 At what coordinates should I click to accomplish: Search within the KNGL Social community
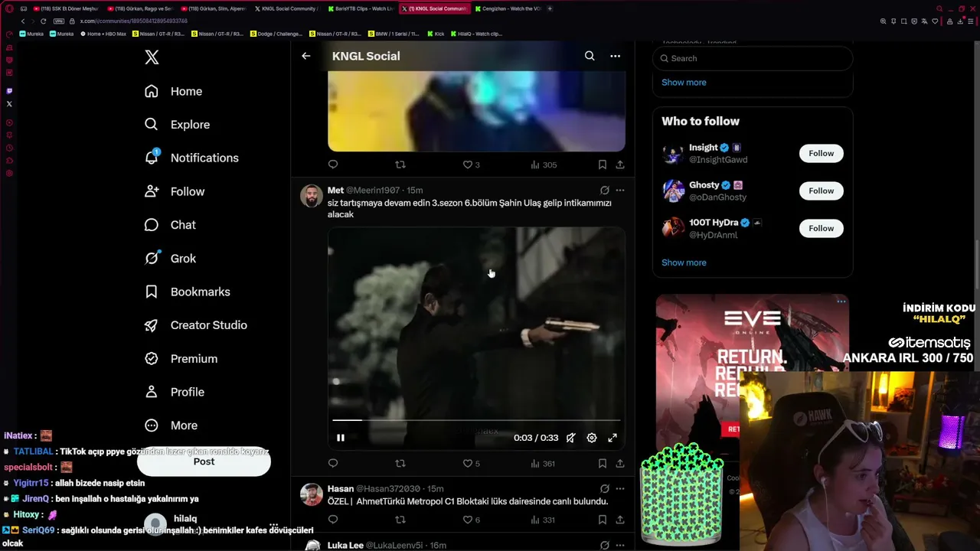coord(590,56)
